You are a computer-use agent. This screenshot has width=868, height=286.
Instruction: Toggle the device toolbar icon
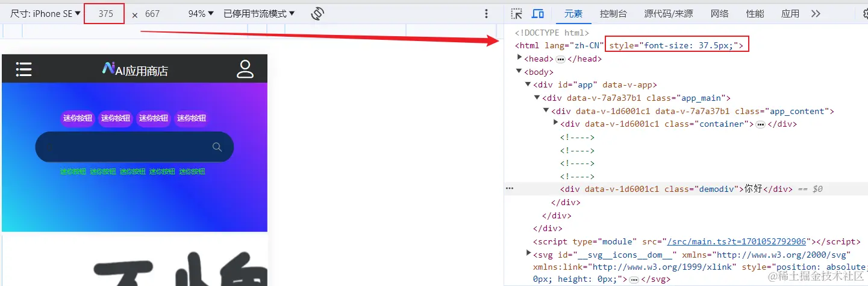point(538,13)
